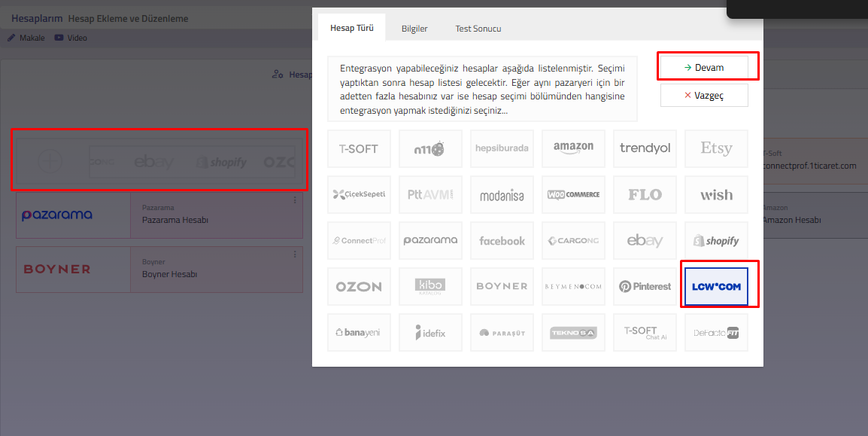Select the T-SOFT integration tile
Viewport: 868px width, 436px height.
(360, 148)
